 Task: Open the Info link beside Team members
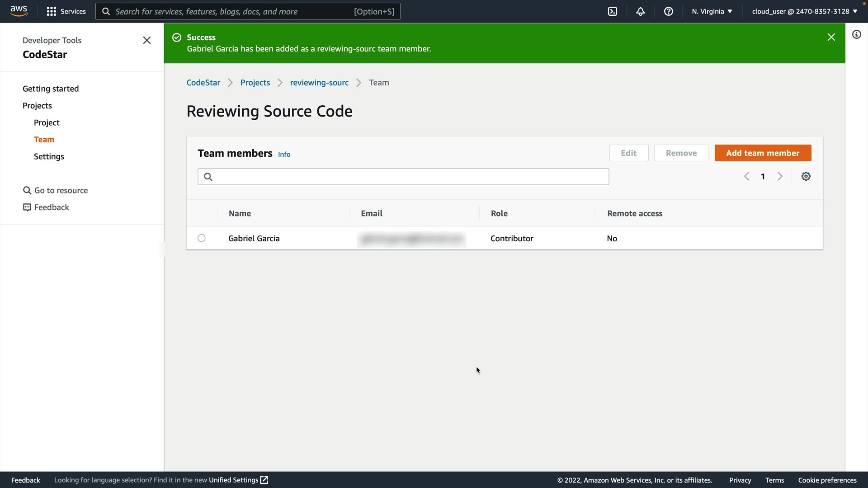coord(284,155)
